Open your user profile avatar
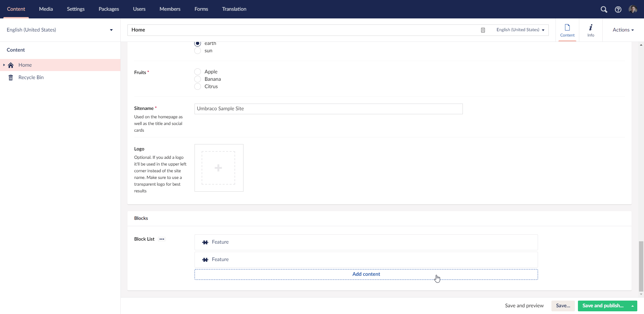This screenshot has width=644, height=314. [x=633, y=9]
